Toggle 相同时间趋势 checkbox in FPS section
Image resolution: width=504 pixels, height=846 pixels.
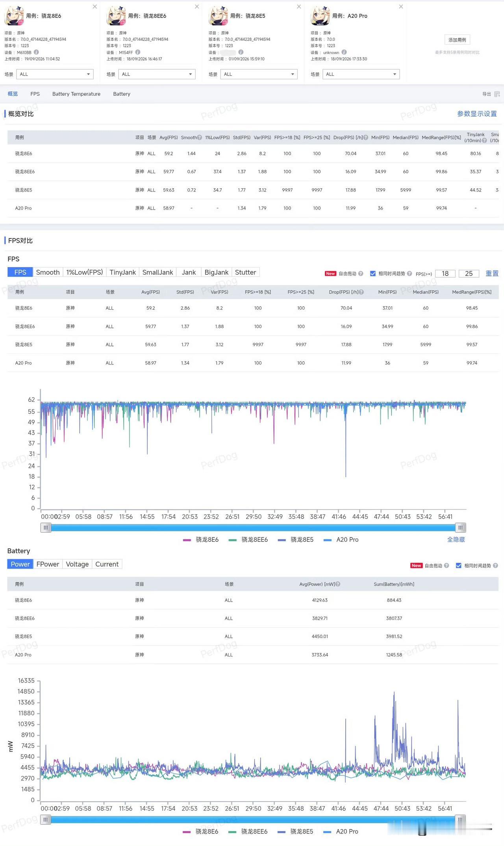[x=373, y=273]
